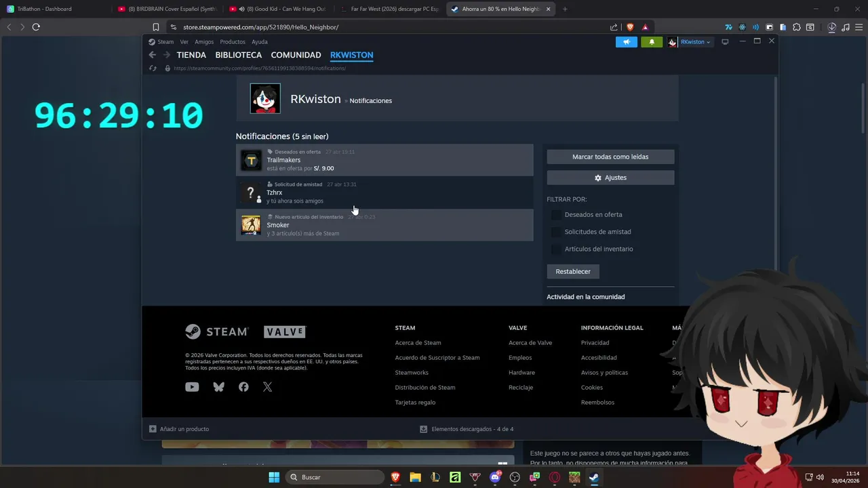Open Acuerdo de Suscriptor a Steam link
Image resolution: width=868 pixels, height=488 pixels.
pos(437,358)
